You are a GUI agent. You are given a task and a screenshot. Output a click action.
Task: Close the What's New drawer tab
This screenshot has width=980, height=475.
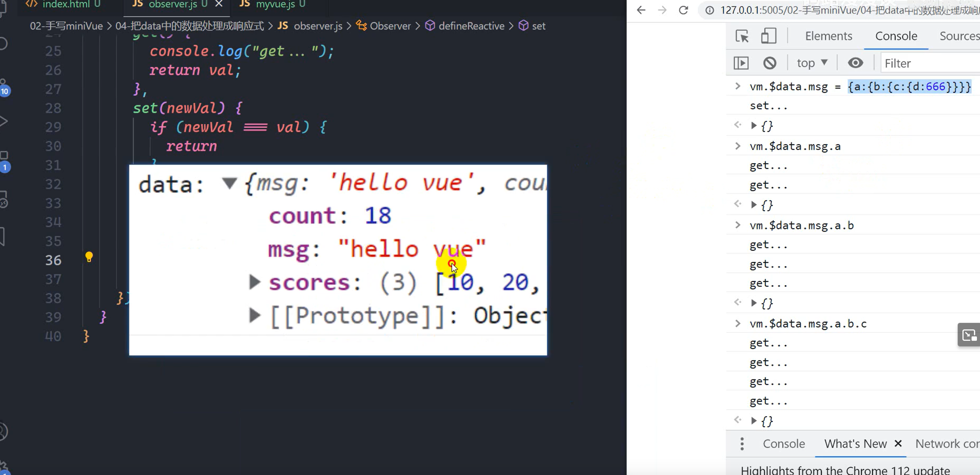pyautogui.click(x=898, y=444)
